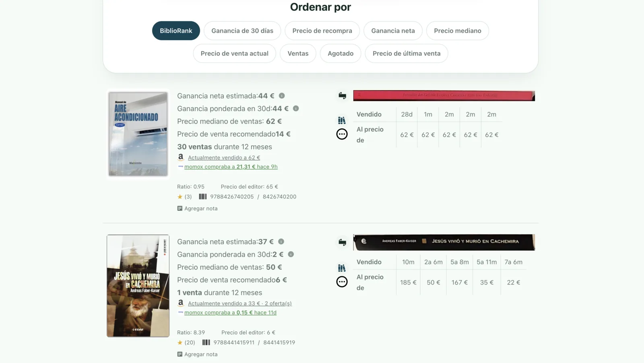Open the black Cachemira book spine image

(444, 242)
